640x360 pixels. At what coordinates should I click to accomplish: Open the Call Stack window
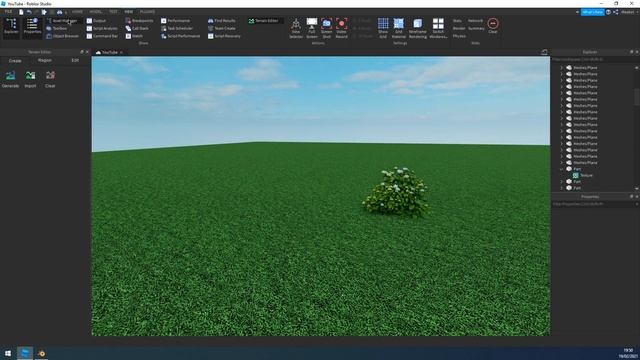[137, 29]
